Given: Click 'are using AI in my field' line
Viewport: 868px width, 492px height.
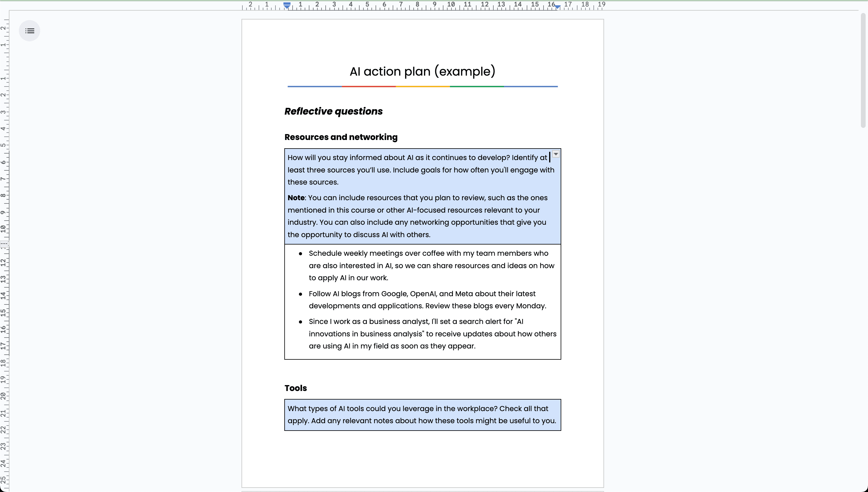Looking at the screenshot, I should coord(392,346).
